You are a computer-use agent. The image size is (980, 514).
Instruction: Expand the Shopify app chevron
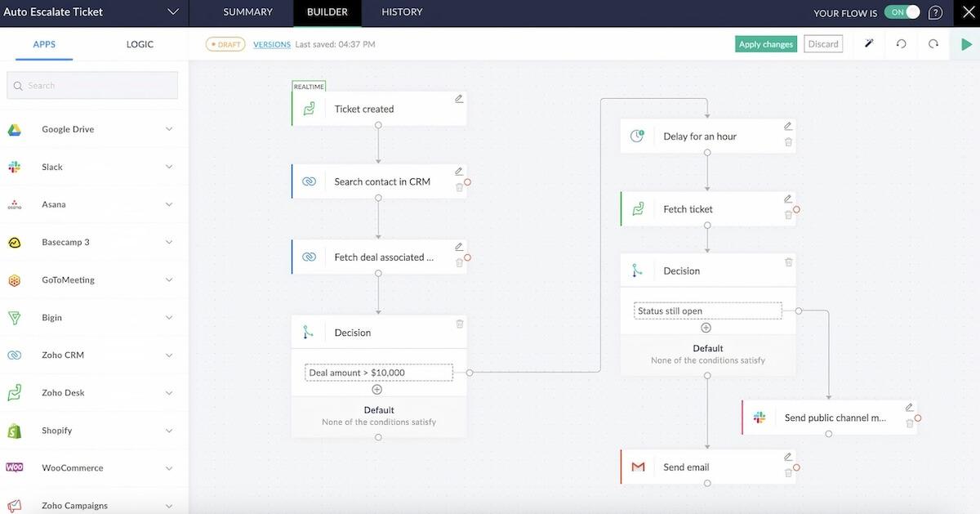169,430
